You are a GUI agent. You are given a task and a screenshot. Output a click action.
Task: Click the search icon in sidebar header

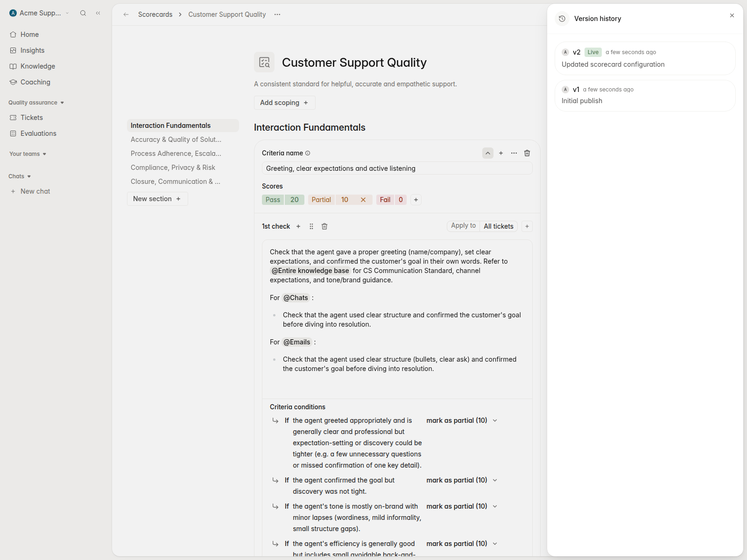[83, 13]
